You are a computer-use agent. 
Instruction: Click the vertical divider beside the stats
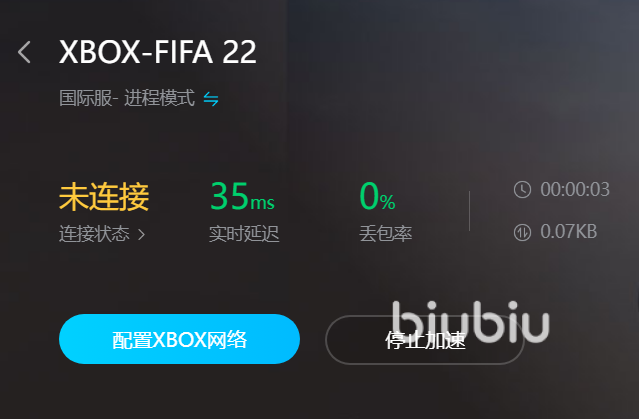pyautogui.click(x=469, y=211)
